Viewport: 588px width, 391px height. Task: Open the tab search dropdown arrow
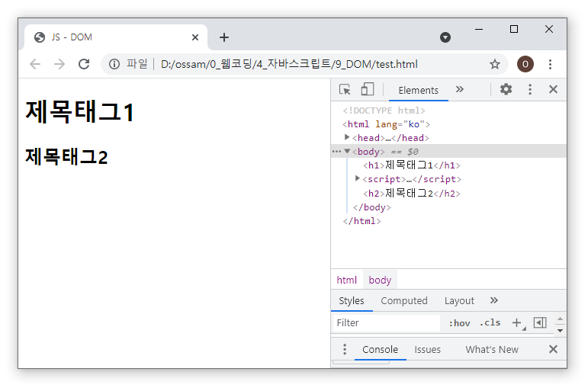[445, 37]
